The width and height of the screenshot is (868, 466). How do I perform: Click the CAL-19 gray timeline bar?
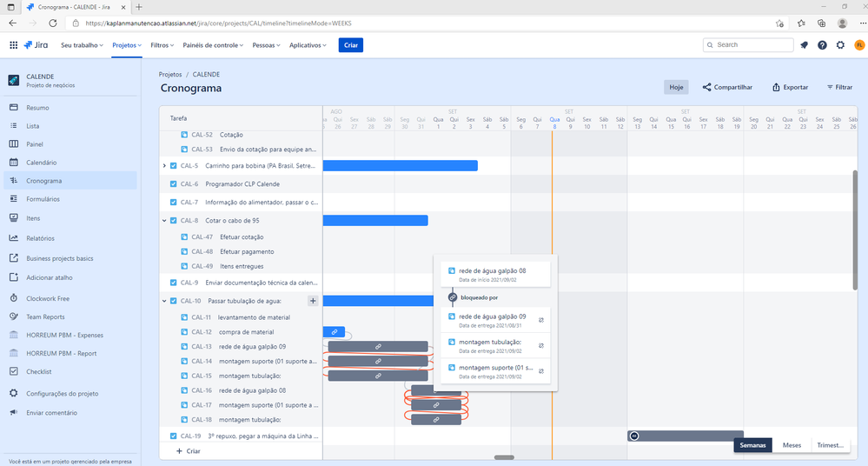686,436
